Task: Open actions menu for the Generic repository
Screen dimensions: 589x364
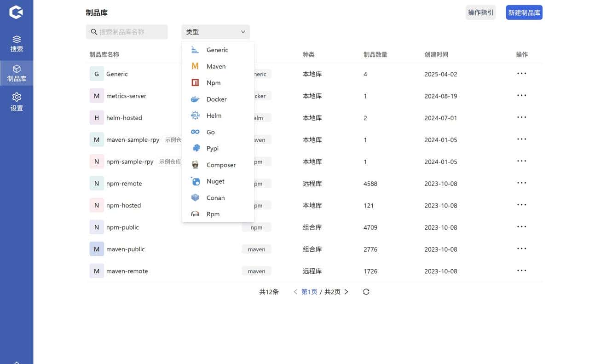Action: tap(521, 74)
